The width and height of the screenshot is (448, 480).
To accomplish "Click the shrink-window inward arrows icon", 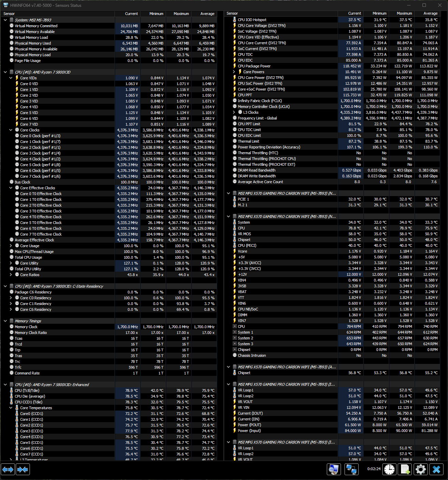I will point(22,469).
